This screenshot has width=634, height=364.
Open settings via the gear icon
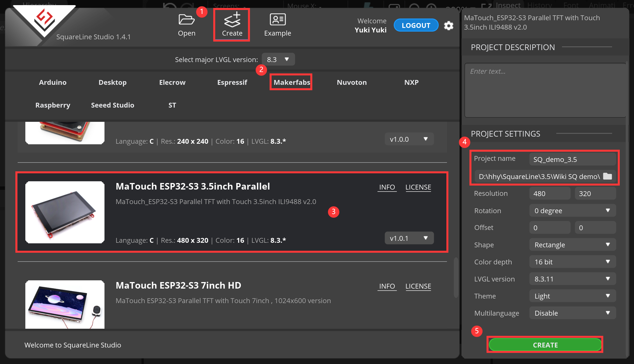(x=449, y=26)
